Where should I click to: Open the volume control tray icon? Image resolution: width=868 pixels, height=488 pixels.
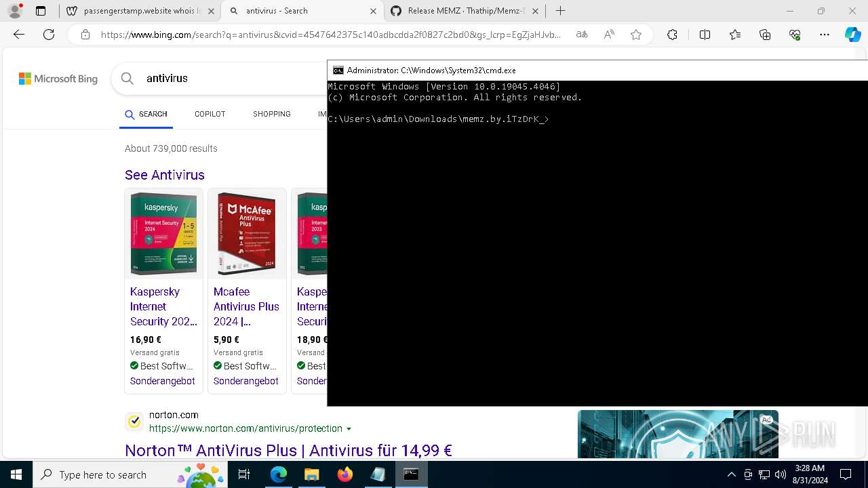click(780, 474)
